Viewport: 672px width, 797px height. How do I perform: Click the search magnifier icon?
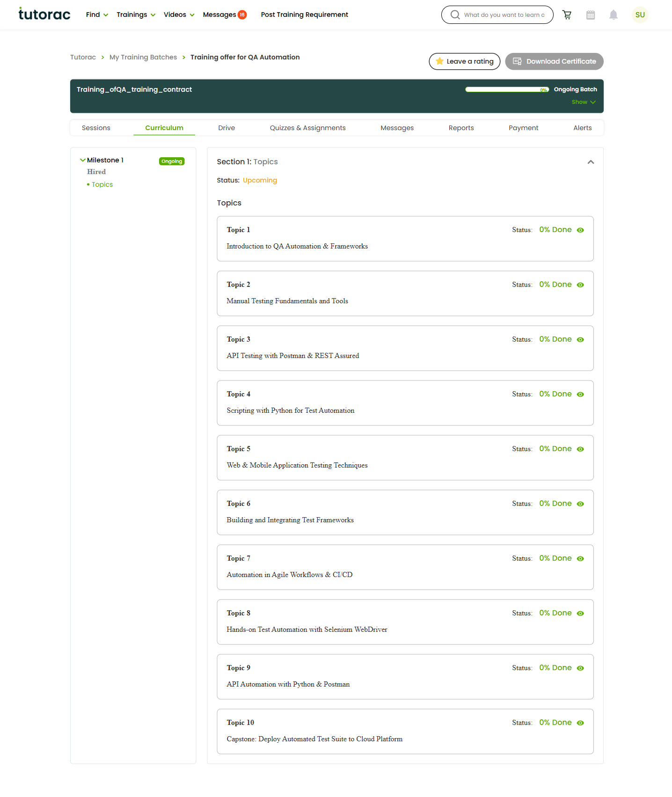coord(455,15)
